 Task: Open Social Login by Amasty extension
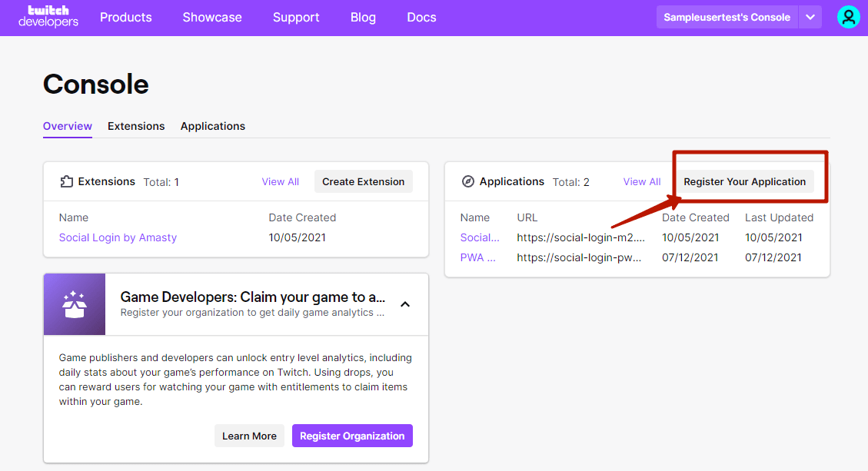pyautogui.click(x=118, y=237)
